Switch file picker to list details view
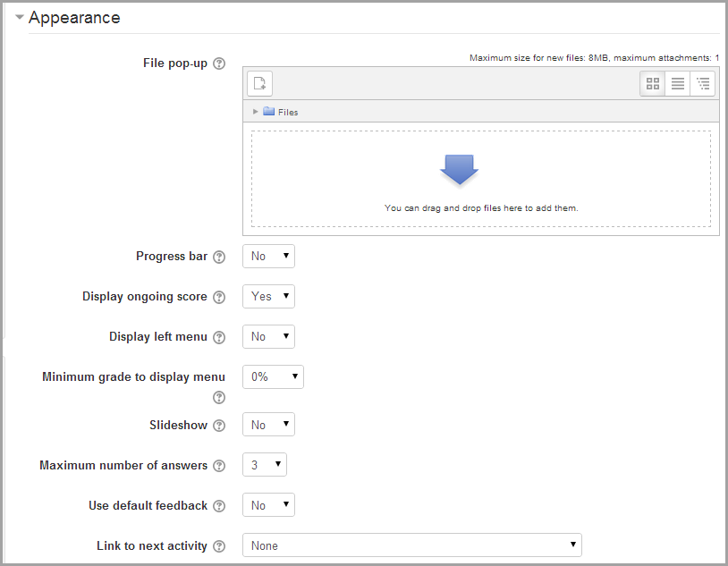 [677, 83]
